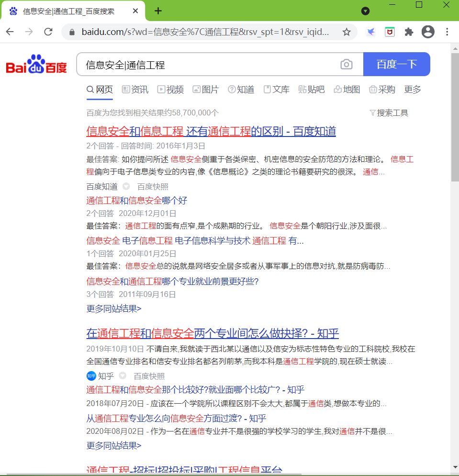The width and height of the screenshot is (459, 476).
Task: Bookmark this page with star icon
Action: pos(347,32)
